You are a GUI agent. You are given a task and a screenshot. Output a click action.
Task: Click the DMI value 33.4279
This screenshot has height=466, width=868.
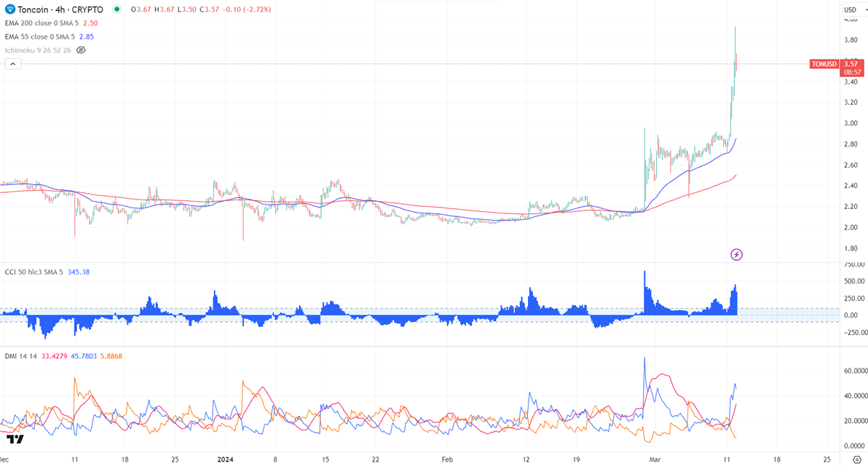(x=54, y=356)
